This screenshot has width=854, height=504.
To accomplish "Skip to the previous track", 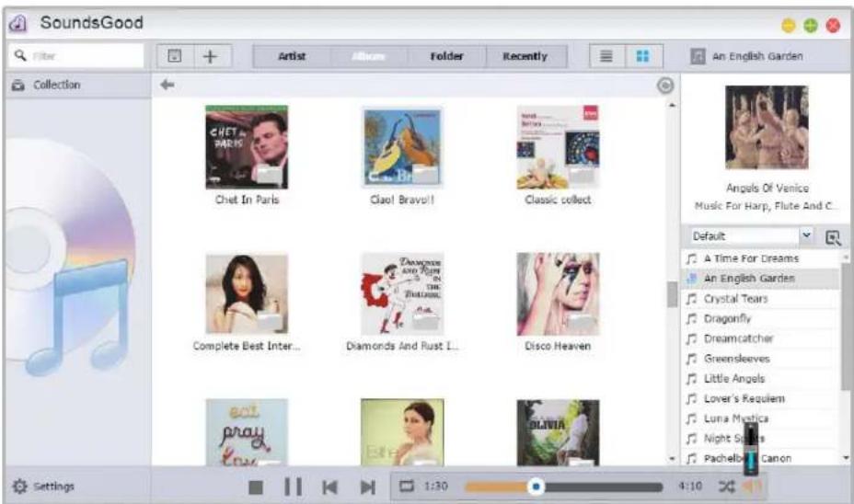I will (330, 487).
